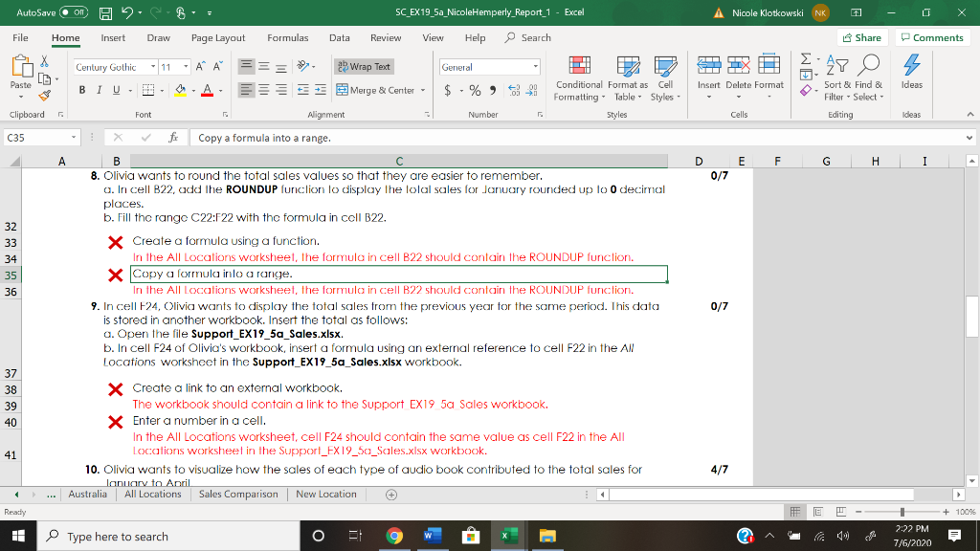Click the Merge & Center icon

point(342,88)
